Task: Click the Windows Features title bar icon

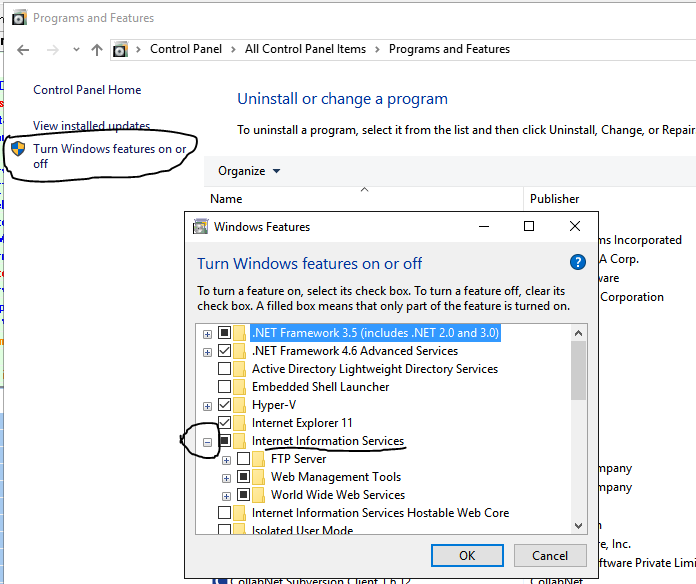Action: [201, 227]
